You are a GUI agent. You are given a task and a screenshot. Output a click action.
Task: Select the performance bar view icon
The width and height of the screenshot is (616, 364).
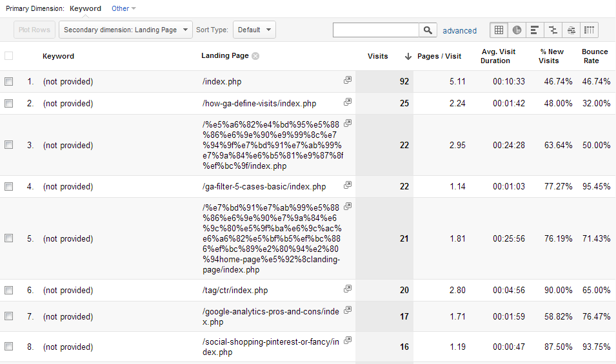pyautogui.click(x=535, y=30)
